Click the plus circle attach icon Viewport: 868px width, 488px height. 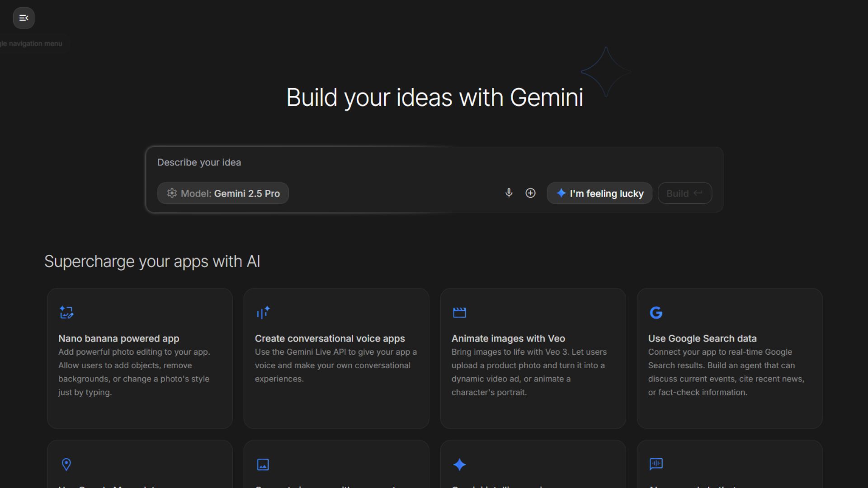tap(530, 193)
